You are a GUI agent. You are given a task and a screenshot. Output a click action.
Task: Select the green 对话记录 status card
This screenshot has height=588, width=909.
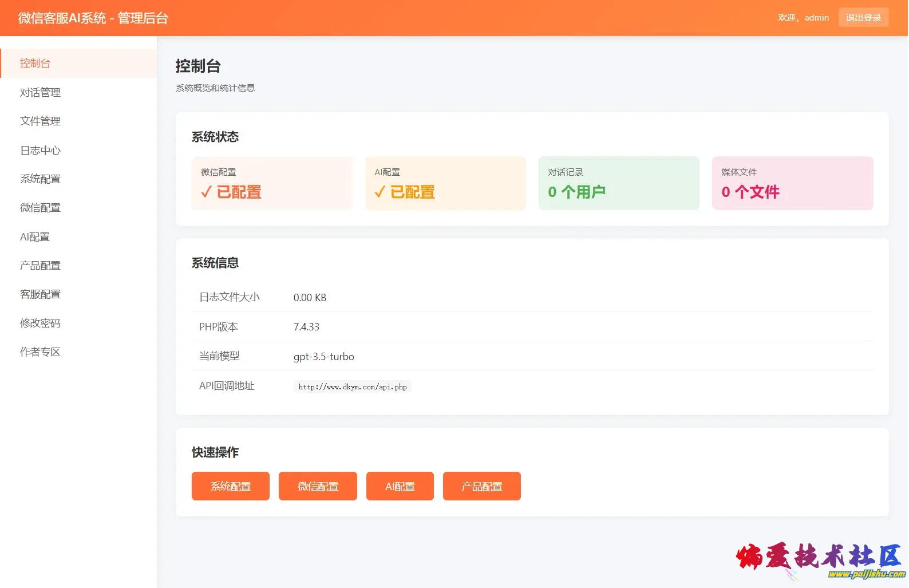[x=618, y=183]
